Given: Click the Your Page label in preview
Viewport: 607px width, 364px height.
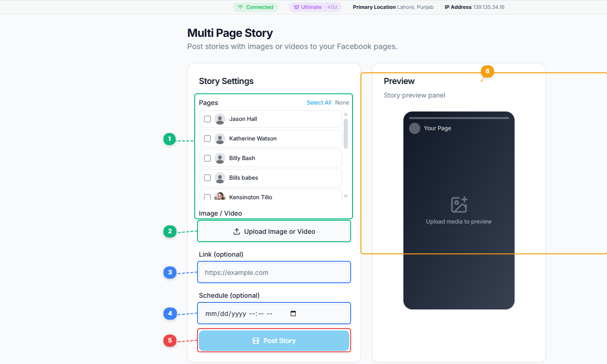Looking at the screenshot, I should pos(438,128).
